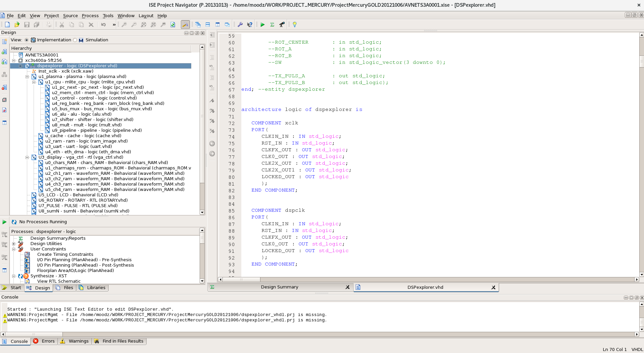Click the wrench preferences icon in toolbar
The image size is (644, 353).
coord(240,25)
